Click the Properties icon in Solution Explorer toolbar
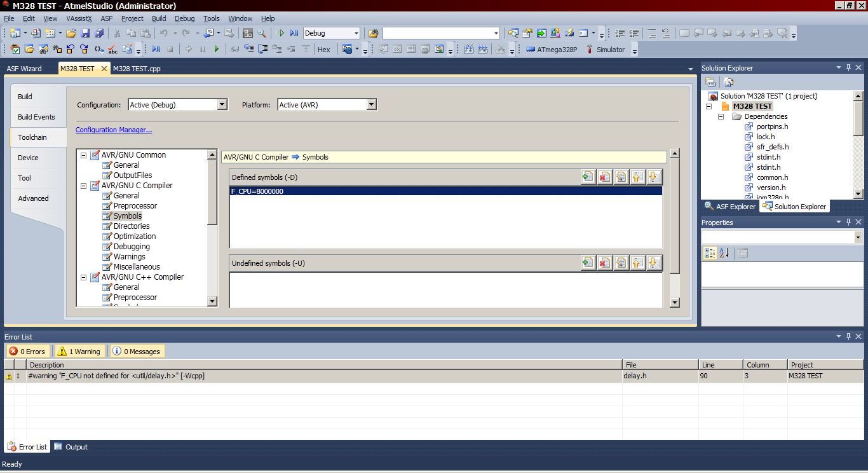The height and width of the screenshot is (473, 868). 711,82
